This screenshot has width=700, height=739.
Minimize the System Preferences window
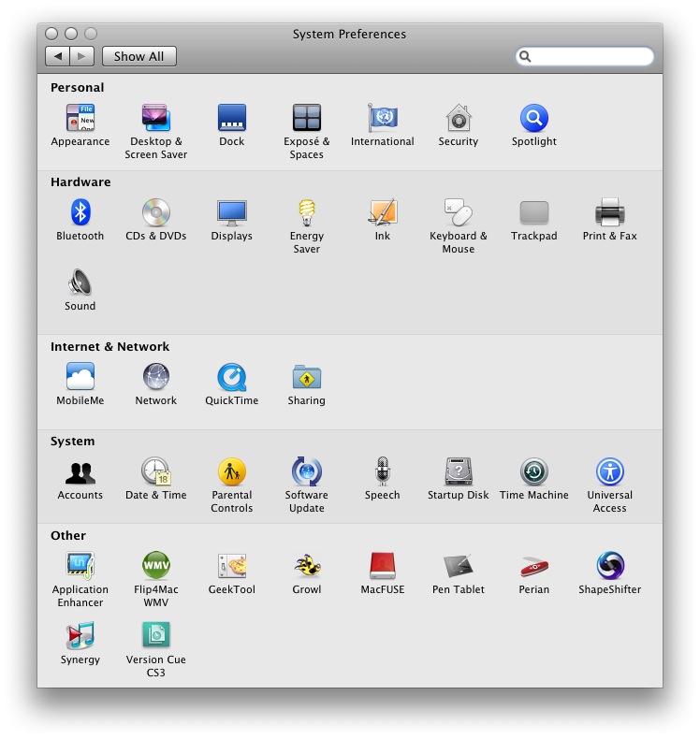[71, 34]
